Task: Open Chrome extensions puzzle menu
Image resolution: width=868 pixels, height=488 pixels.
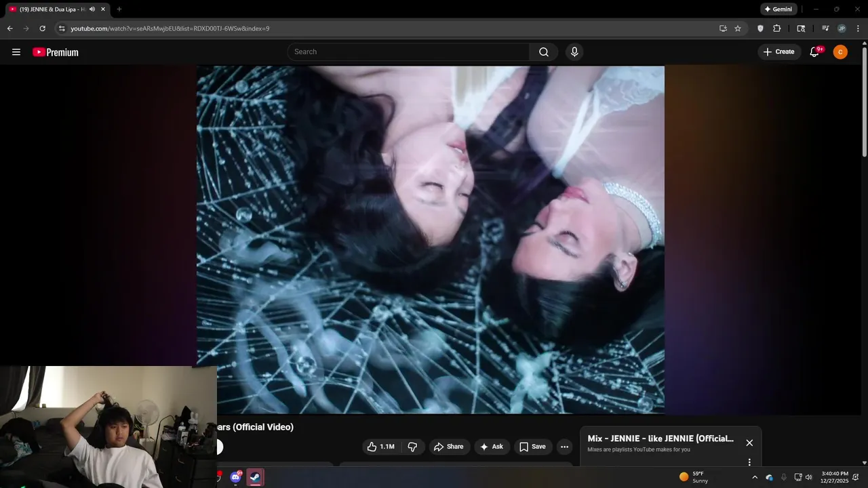Action: click(x=777, y=28)
